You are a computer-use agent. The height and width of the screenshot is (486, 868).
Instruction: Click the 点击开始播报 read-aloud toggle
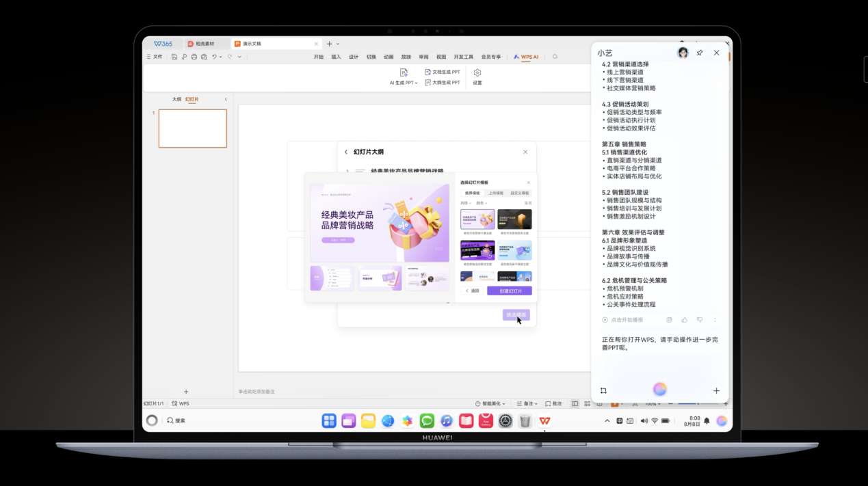tap(605, 320)
